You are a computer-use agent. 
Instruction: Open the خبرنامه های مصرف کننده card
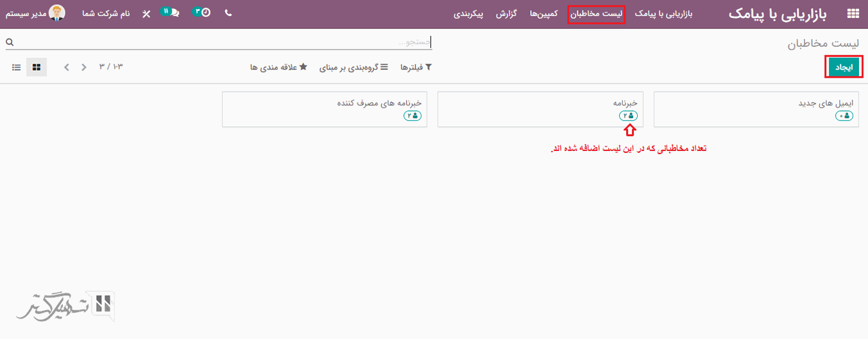point(325,109)
